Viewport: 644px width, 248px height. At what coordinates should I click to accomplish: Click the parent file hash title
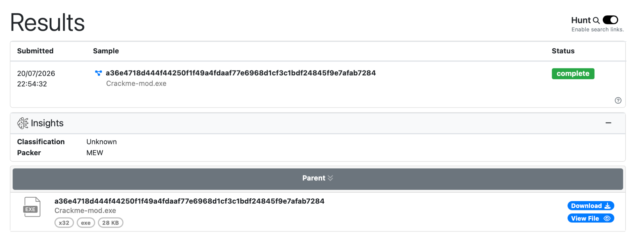[x=189, y=201]
